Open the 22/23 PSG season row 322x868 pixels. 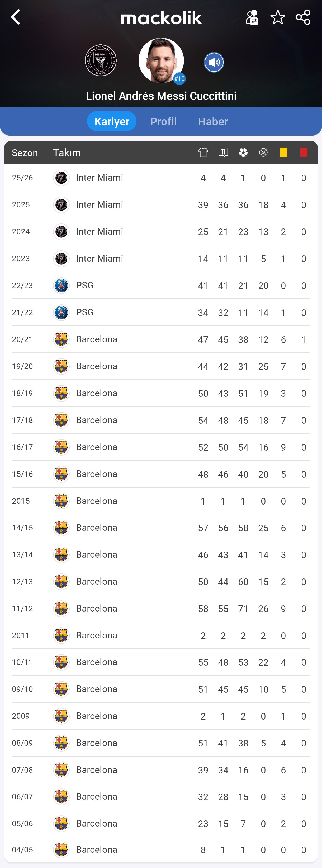point(161,286)
